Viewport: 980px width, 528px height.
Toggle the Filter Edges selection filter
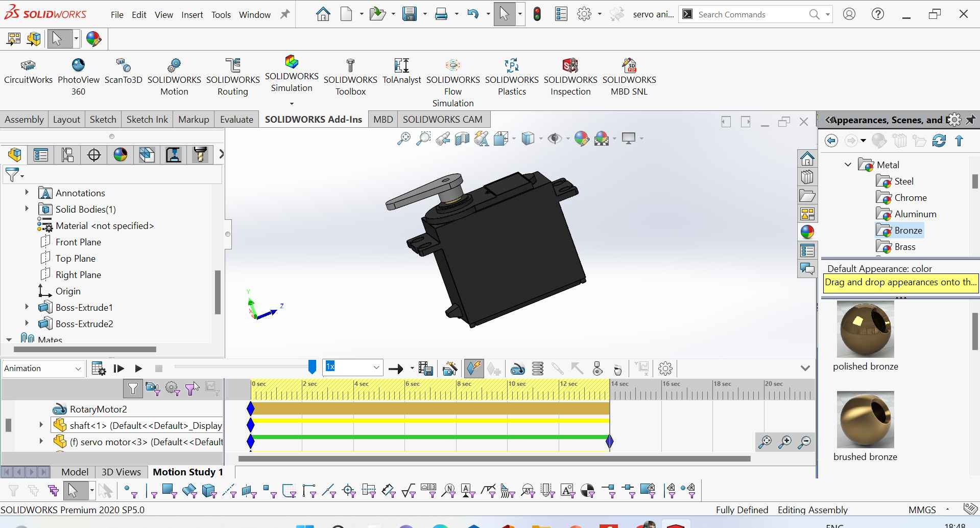pyautogui.click(x=151, y=491)
